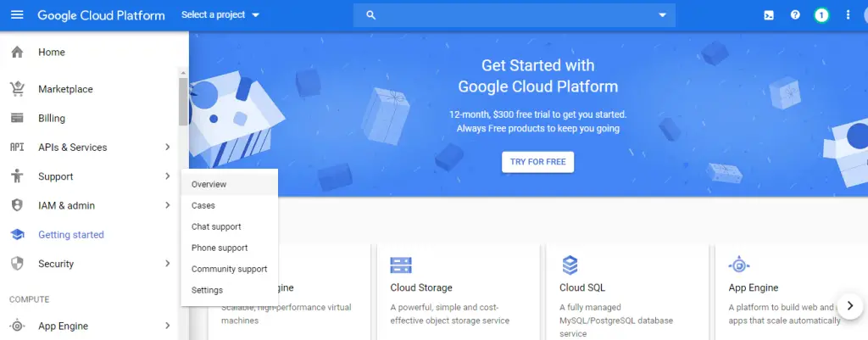Viewport: 868px width, 340px height.
Task: Open the Select a project dropdown
Action: 220,15
